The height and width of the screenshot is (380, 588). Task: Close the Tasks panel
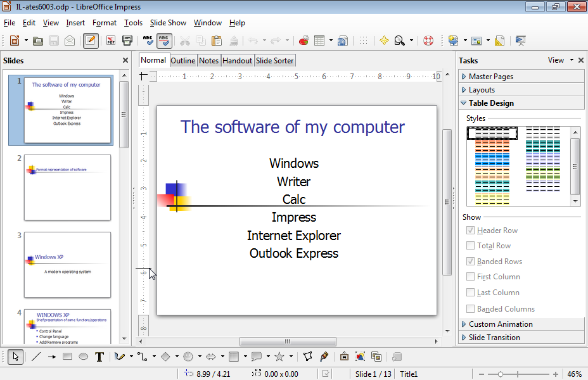(x=581, y=60)
